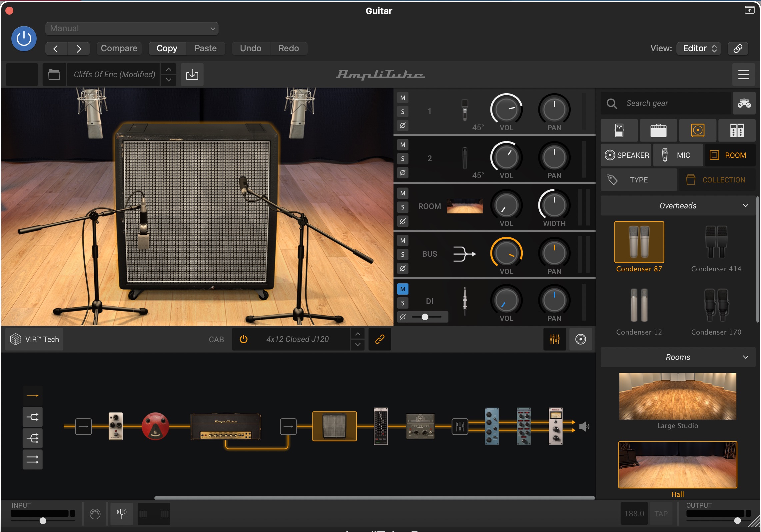Viewport: 761px width, 532px height.
Task: Switch to the SPEAKER tab
Action: click(x=626, y=155)
